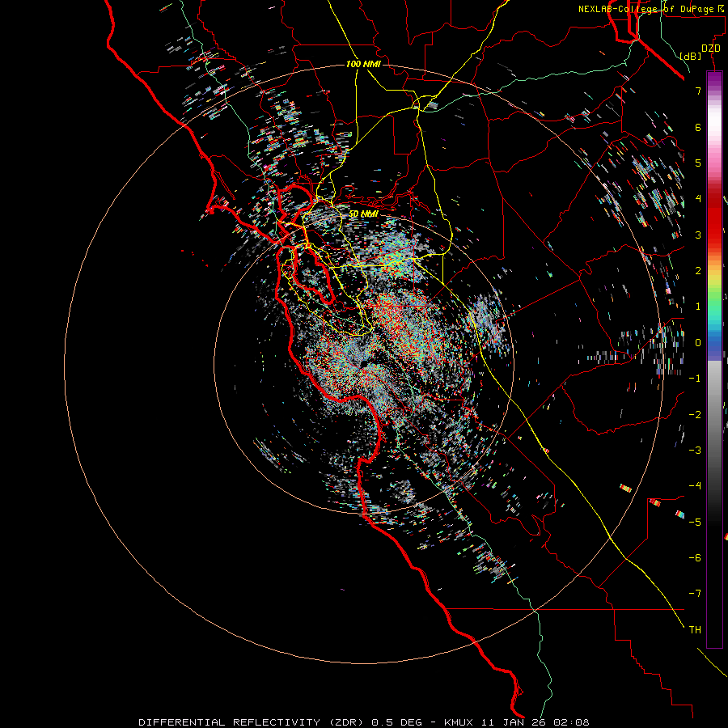The image size is (728, 728).
Task: Click the "5" value on the color scale
Action: click(698, 163)
